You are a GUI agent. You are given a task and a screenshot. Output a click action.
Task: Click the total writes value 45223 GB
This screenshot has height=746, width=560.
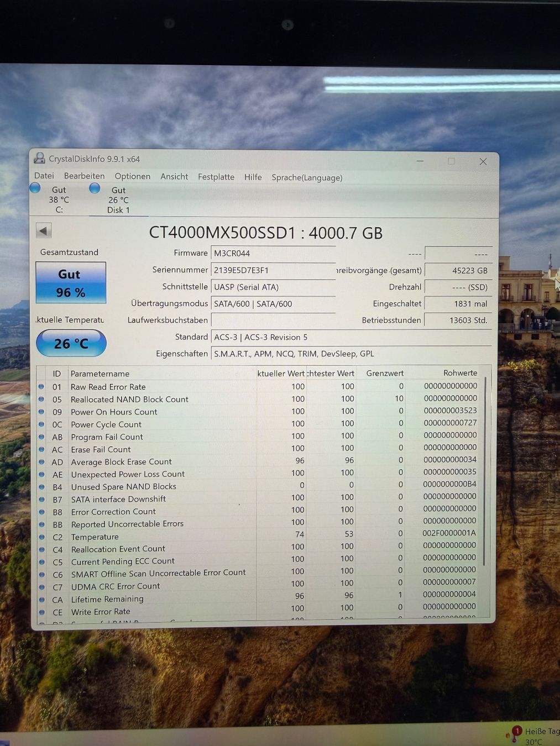tap(458, 270)
